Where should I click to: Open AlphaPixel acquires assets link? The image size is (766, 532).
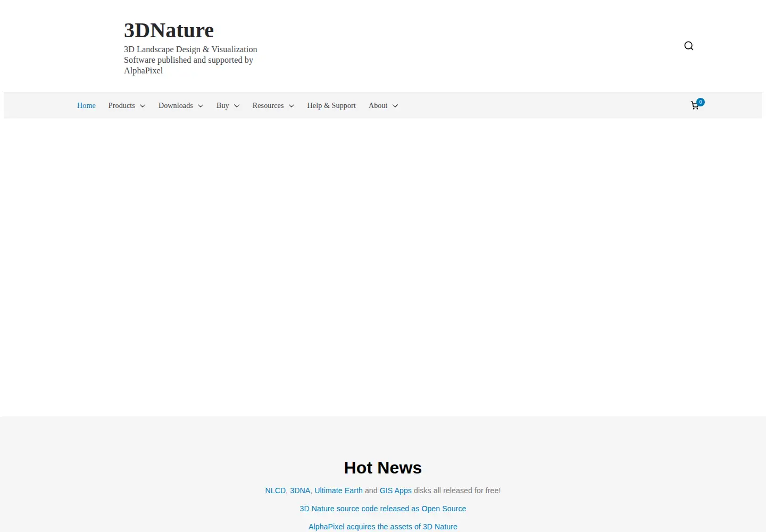383,527
